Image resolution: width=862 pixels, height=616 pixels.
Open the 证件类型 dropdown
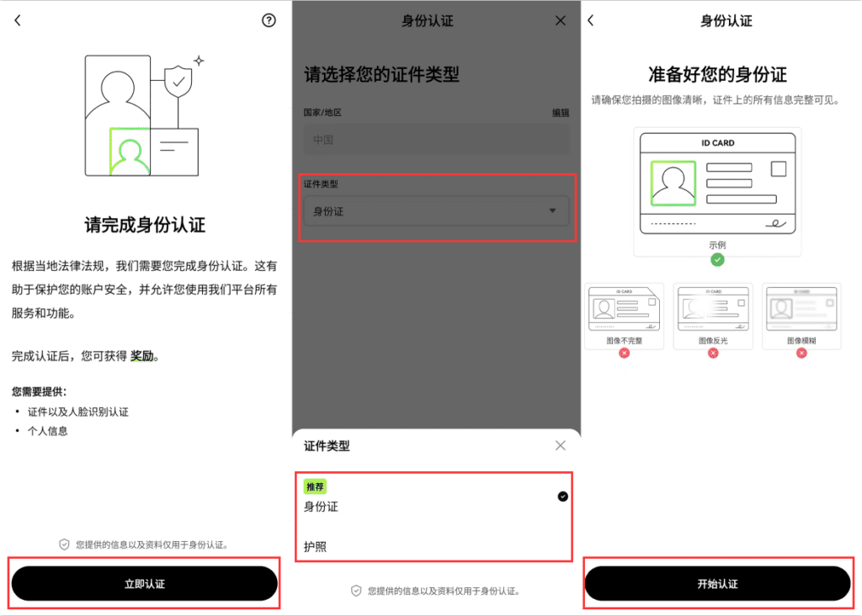[436, 211]
